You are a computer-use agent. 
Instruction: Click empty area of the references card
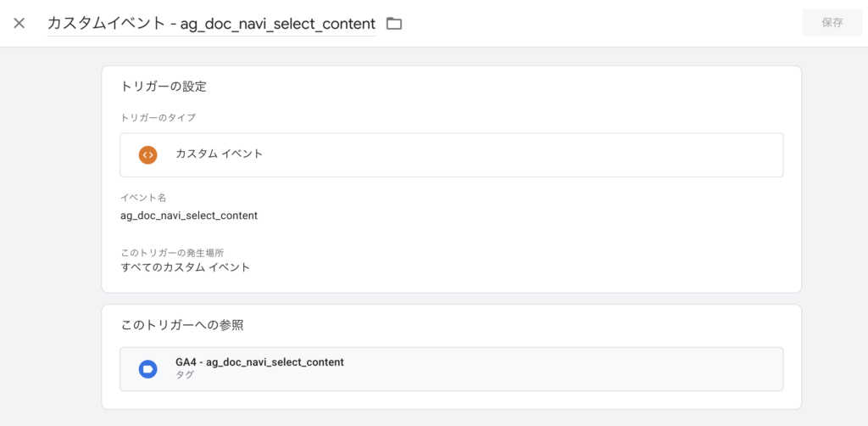pyautogui.click(x=551, y=325)
